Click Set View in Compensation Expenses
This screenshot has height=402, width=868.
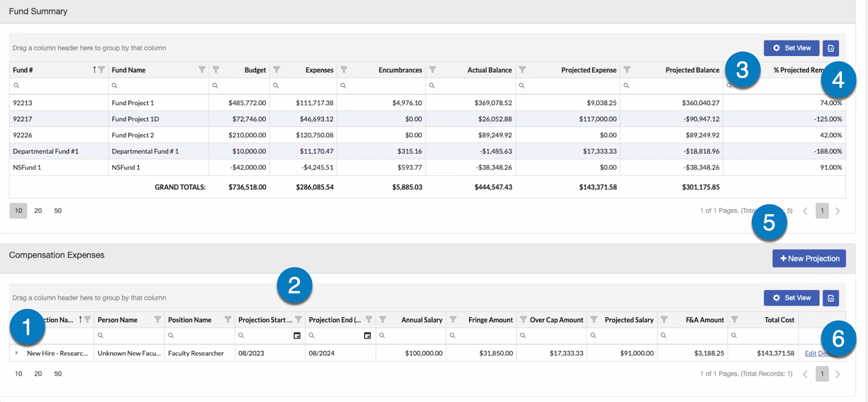click(x=792, y=298)
